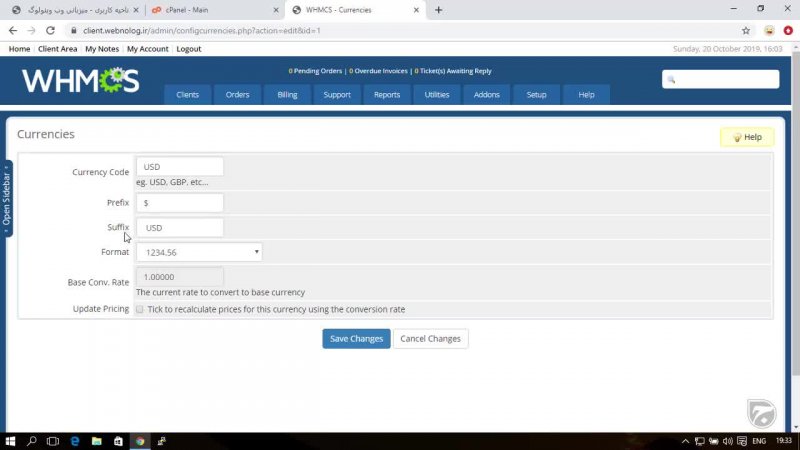Open the Clients menu
The height and width of the screenshot is (450, 800).
tap(188, 95)
